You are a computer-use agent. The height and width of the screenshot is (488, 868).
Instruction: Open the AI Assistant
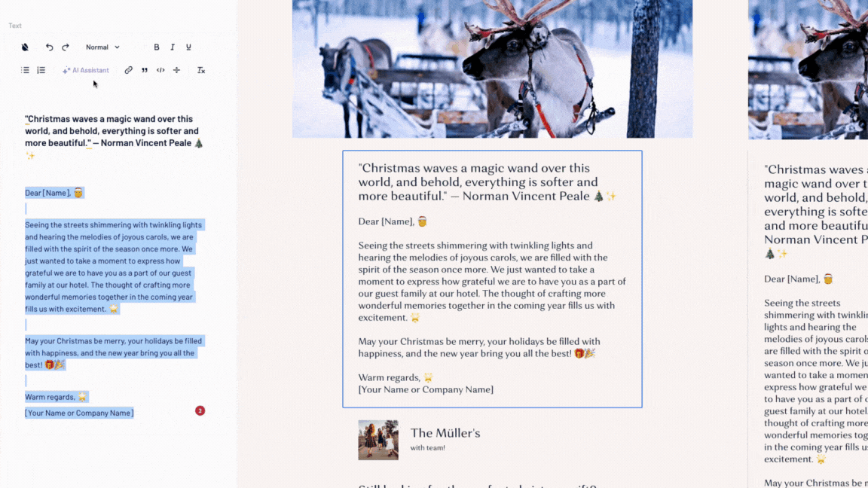coord(86,70)
